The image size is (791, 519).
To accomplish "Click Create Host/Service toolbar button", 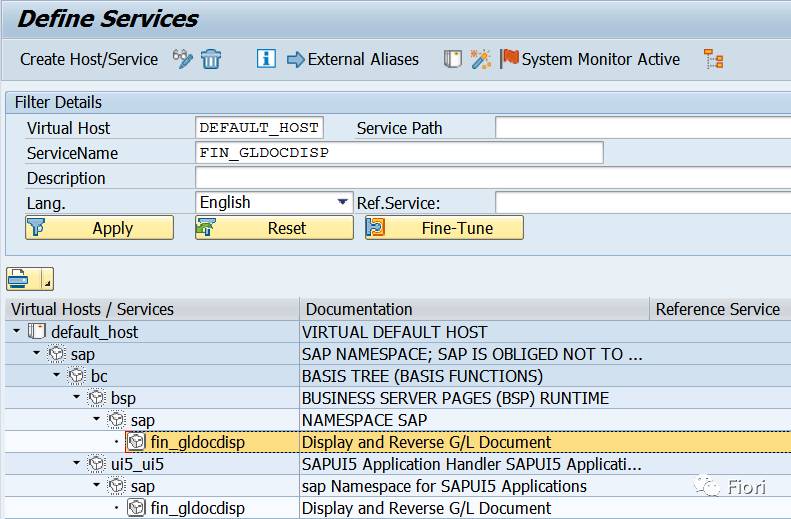I will (89, 60).
